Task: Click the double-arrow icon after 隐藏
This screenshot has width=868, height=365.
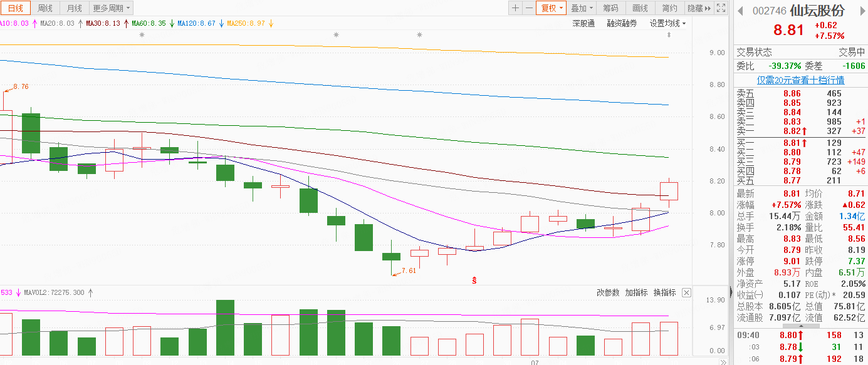Action: click(708, 8)
